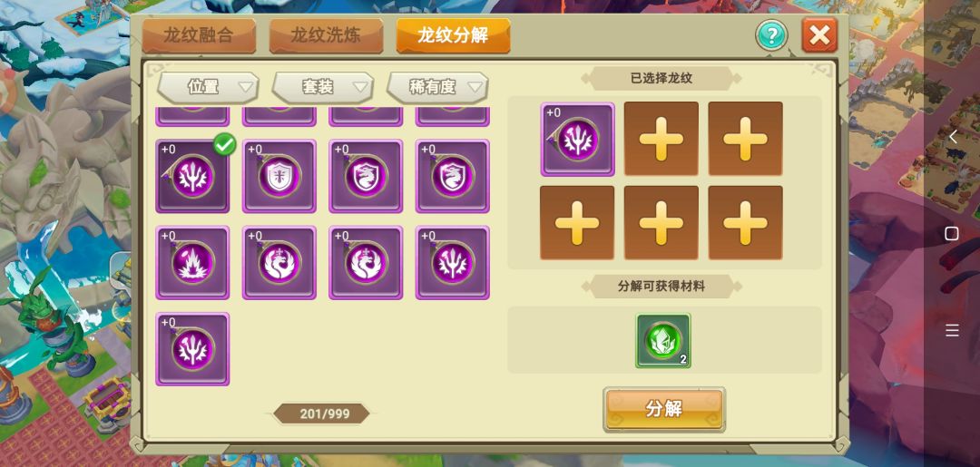Tap Android recent apps menu icon
Image resolution: width=980 pixels, height=467 pixels.
952,330
